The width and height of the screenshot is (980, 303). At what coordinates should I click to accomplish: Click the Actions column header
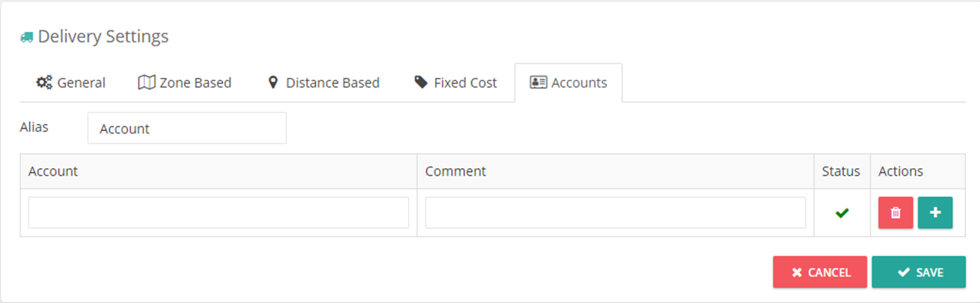[x=901, y=171]
